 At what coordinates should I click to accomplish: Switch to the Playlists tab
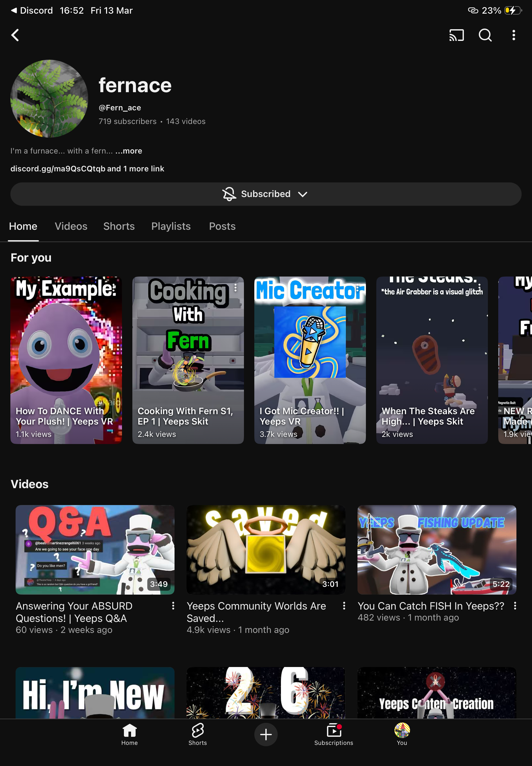click(x=171, y=226)
